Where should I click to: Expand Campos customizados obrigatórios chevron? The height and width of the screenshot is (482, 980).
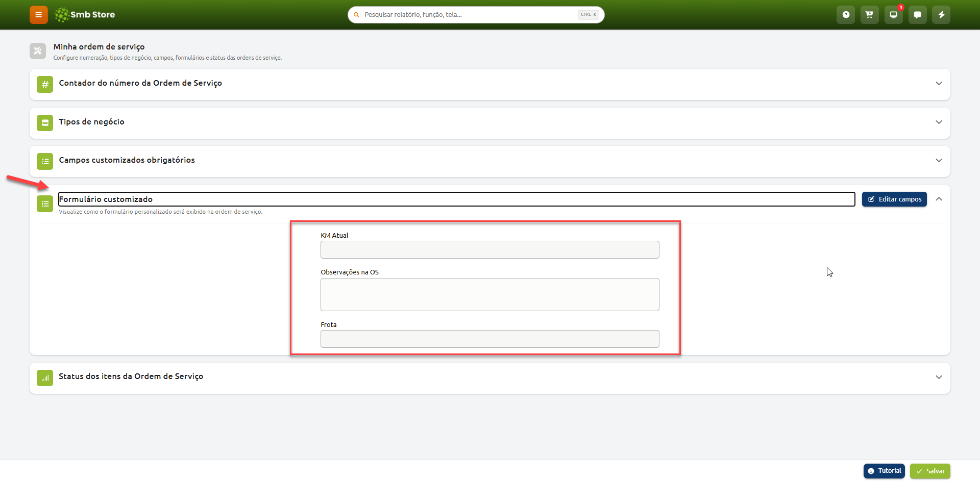click(939, 160)
